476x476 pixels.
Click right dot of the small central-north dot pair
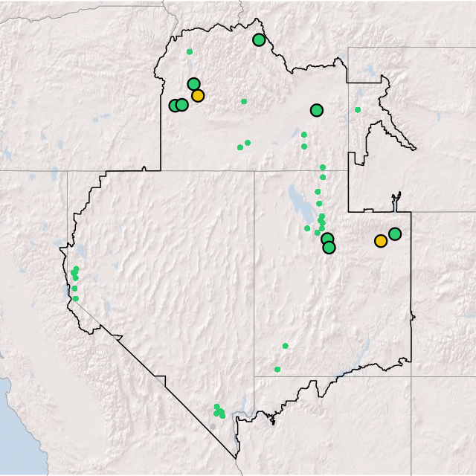coord(248,143)
